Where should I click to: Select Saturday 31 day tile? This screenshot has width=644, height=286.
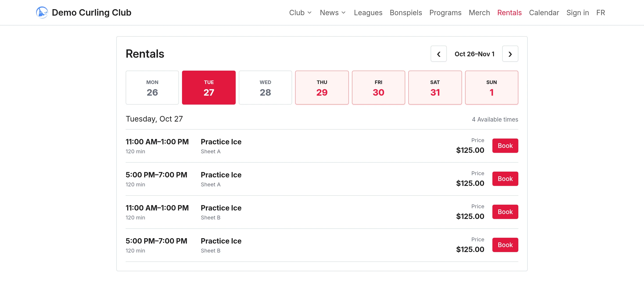(435, 87)
